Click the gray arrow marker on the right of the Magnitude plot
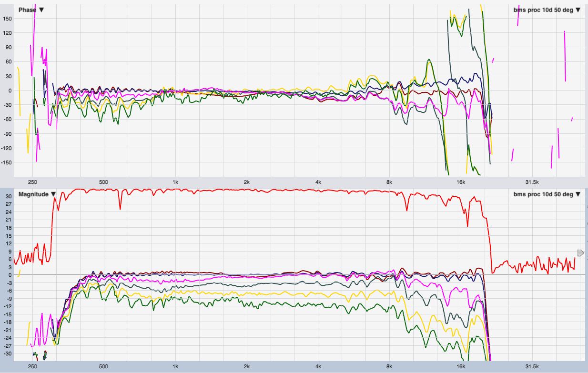Screen dimensions: 588x373 [x=580, y=252]
